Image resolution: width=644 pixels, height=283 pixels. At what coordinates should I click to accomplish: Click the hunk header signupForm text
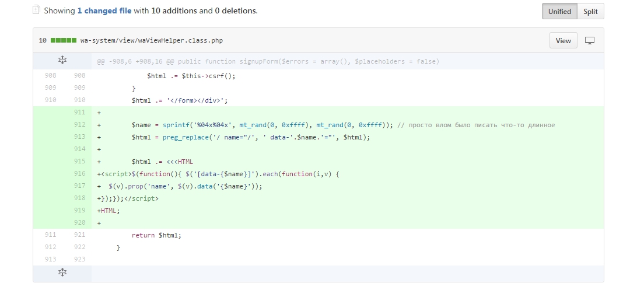pos(268,61)
